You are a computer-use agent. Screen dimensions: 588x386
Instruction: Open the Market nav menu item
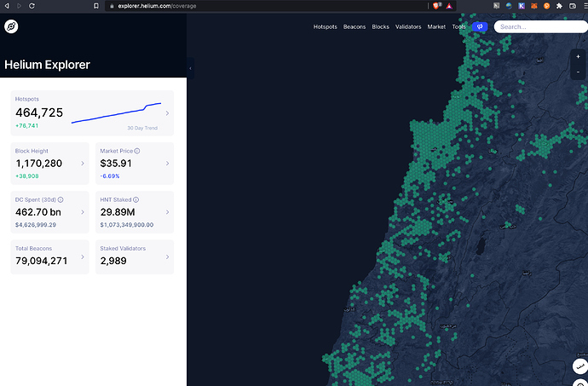(x=436, y=26)
